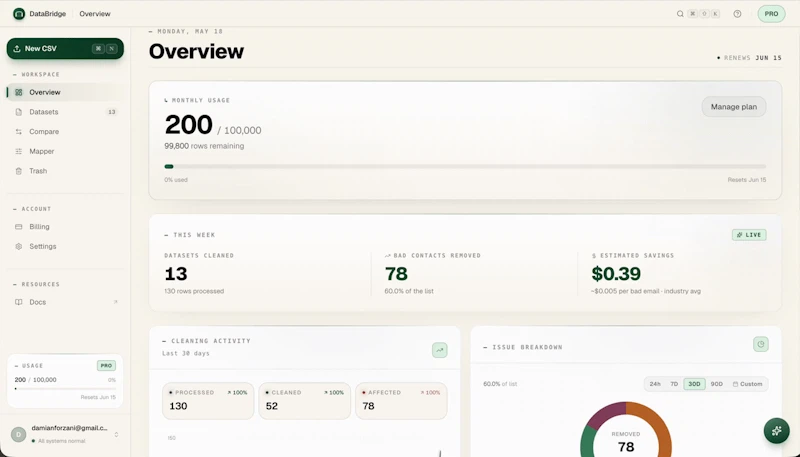Viewport: 800px width, 457px height.
Task: Click the Affected 78 stat card
Action: (x=401, y=401)
